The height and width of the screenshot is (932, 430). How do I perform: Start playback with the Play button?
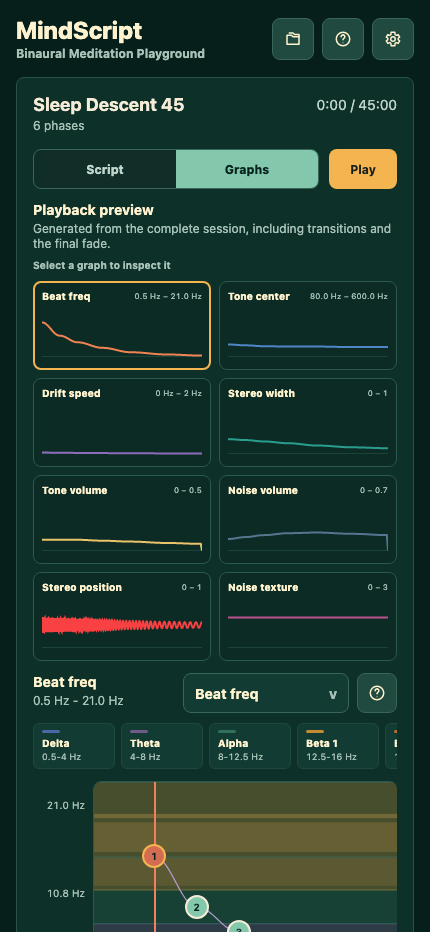pyautogui.click(x=363, y=169)
